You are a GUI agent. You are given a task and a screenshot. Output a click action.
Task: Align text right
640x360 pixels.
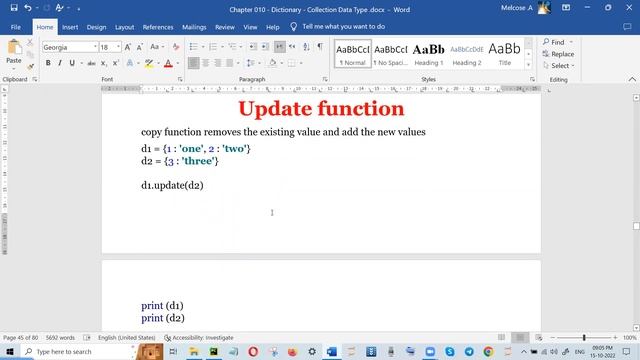[x=218, y=63]
